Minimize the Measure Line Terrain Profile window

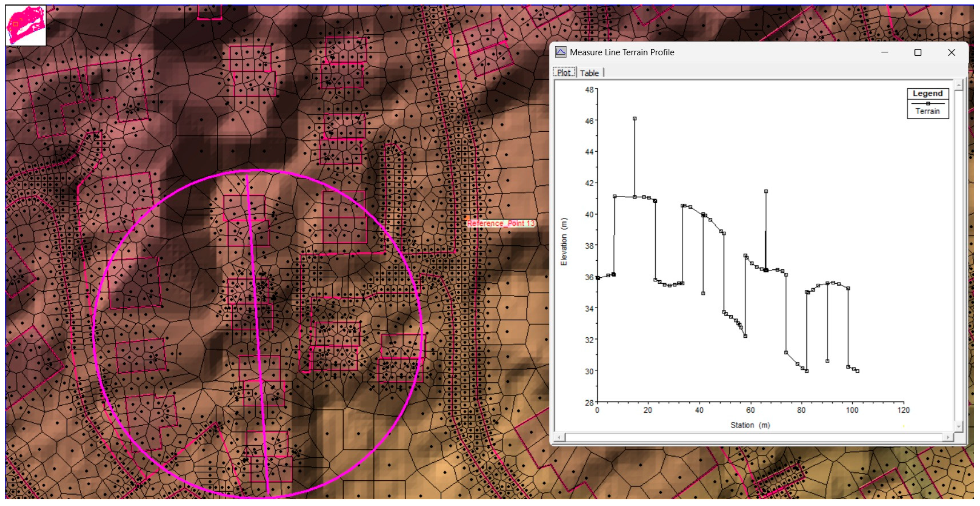pyautogui.click(x=885, y=53)
